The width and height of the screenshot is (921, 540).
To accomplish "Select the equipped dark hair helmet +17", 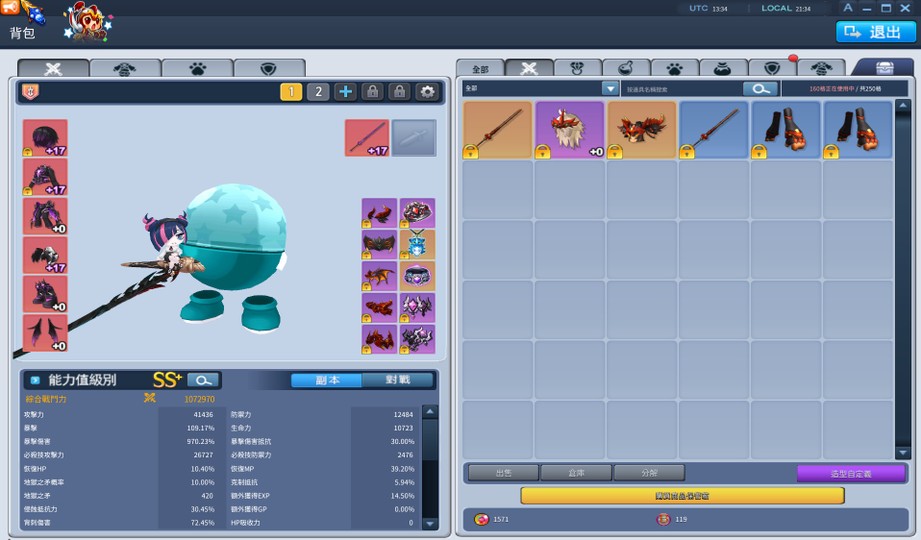I will (x=45, y=138).
